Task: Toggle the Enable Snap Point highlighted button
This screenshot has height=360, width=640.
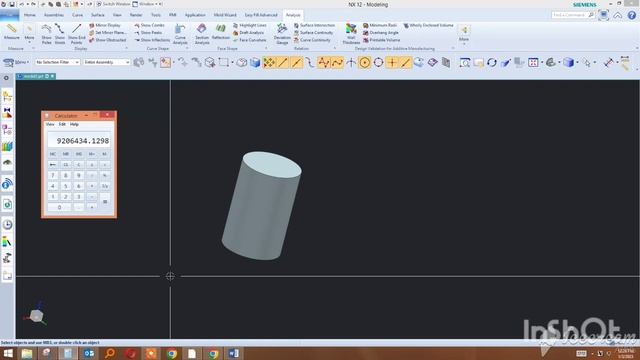Action: [x=269, y=62]
